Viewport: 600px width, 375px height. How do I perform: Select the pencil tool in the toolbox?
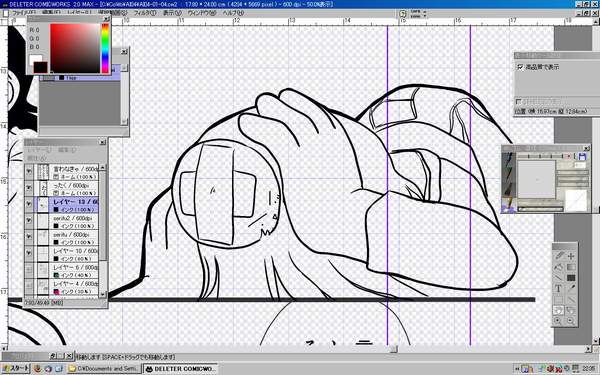[559, 256]
